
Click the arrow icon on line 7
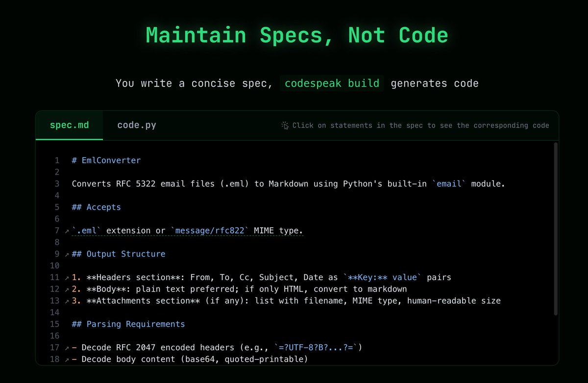pos(67,231)
